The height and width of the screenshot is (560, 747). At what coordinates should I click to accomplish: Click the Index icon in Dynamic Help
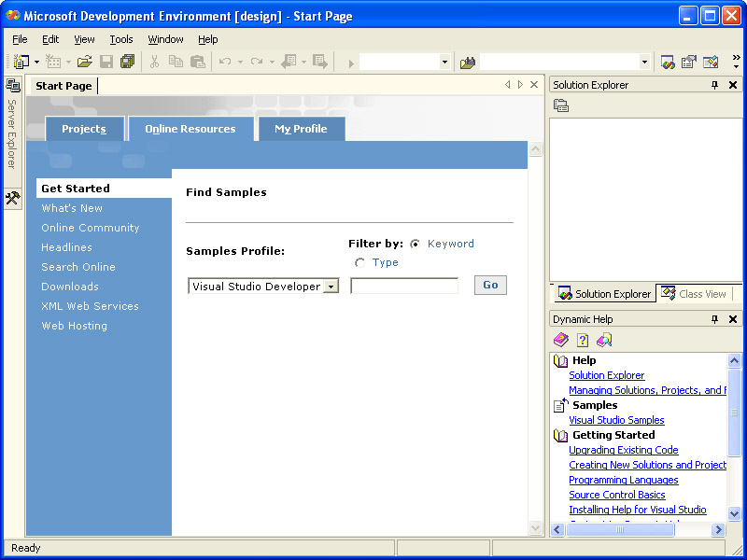(x=583, y=341)
